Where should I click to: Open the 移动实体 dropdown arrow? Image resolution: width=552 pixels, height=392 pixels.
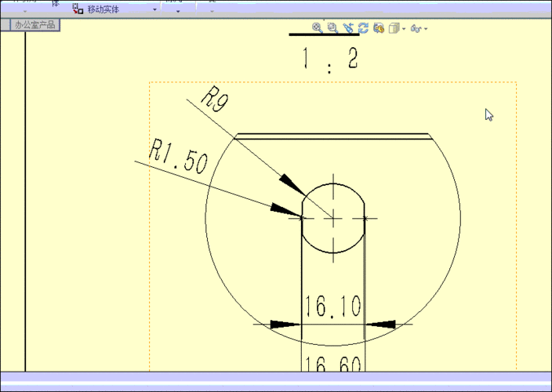154,9
